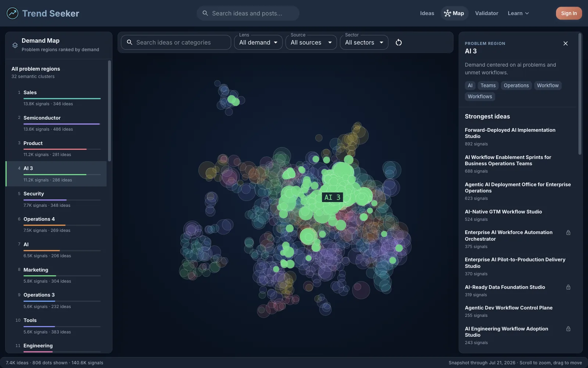This screenshot has width=588, height=368.
Task: Click the Trend Seeker logo icon
Action: coord(12,13)
